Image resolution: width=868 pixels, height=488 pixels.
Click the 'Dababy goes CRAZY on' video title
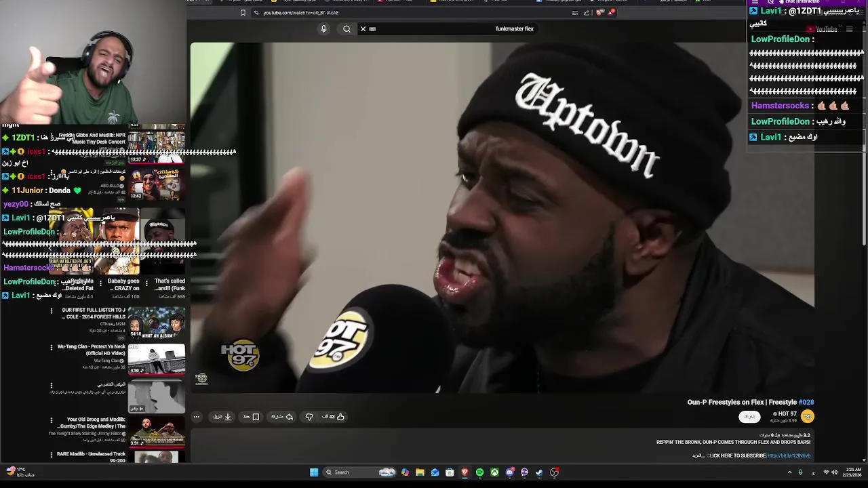tap(123, 285)
